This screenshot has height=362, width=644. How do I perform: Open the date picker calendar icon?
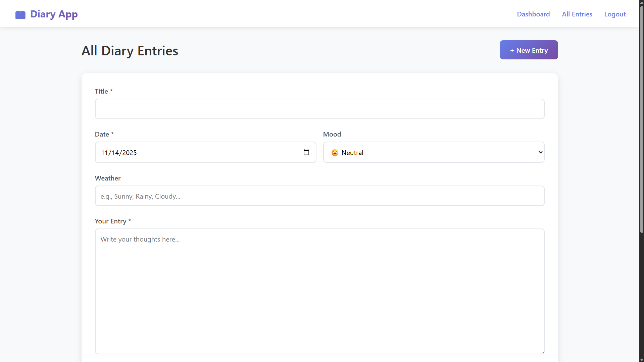click(x=306, y=152)
